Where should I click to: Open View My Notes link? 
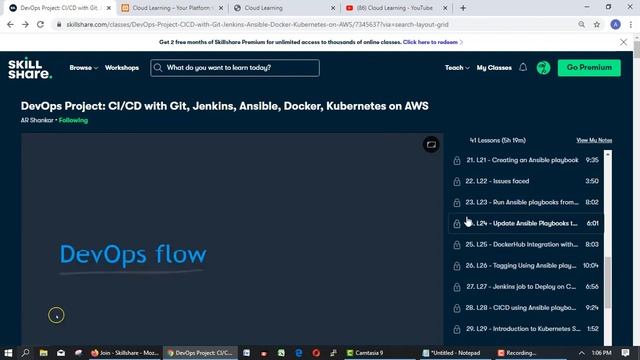[x=594, y=140]
